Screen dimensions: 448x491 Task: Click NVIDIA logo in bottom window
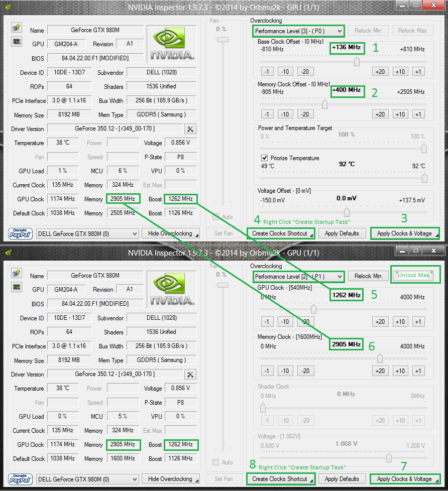coord(172,290)
